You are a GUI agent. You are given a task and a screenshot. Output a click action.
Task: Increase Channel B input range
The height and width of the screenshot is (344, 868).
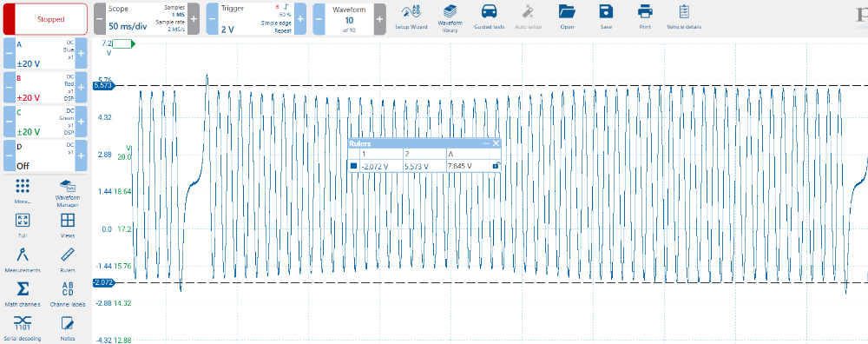(x=82, y=88)
